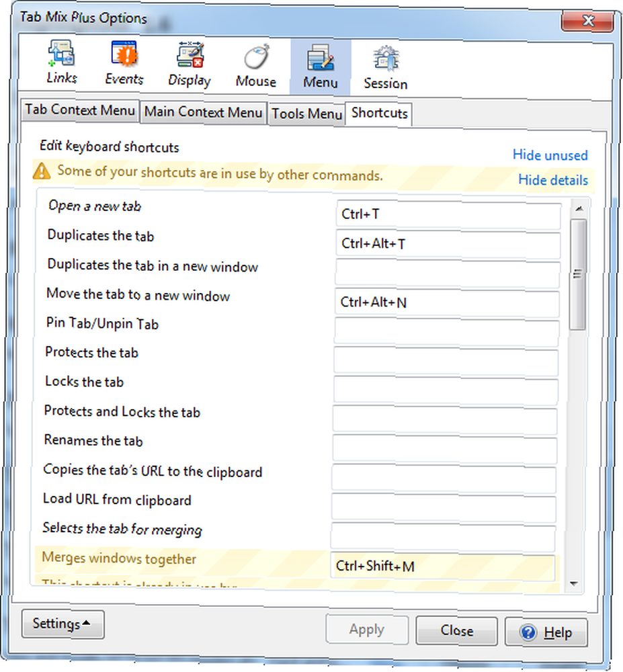Select the 'Renames the tab' label
Screen dimensions: 623x672
coord(93,441)
